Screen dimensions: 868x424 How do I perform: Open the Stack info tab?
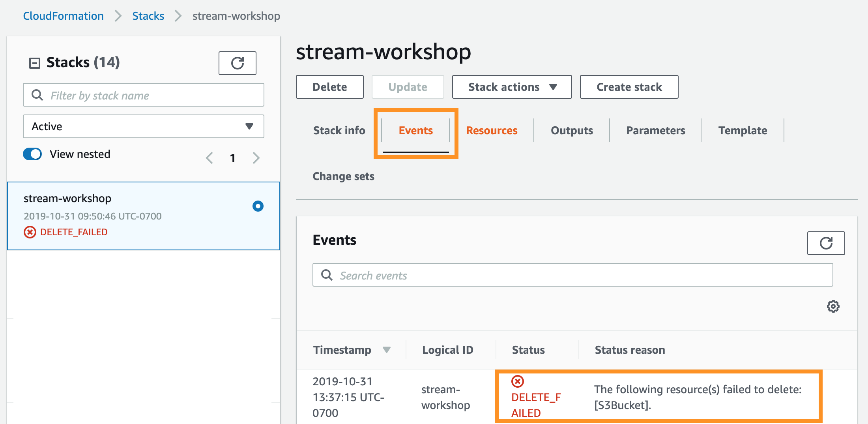click(339, 130)
